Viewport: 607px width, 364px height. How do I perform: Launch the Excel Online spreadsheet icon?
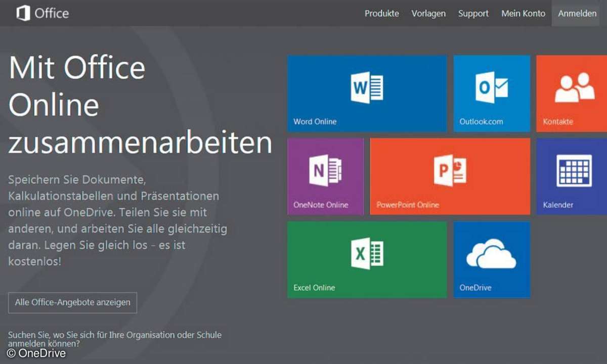click(367, 253)
